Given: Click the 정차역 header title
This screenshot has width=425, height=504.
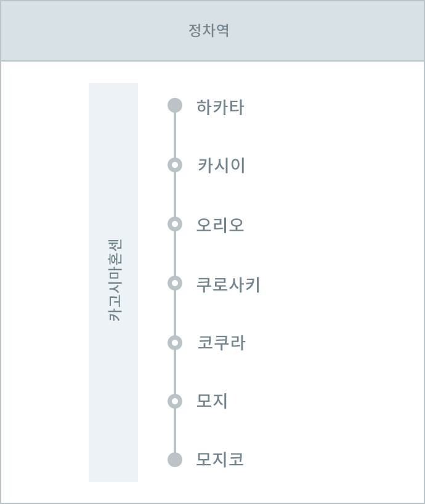Looking at the screenshot, I should click(x=209, y=31).
